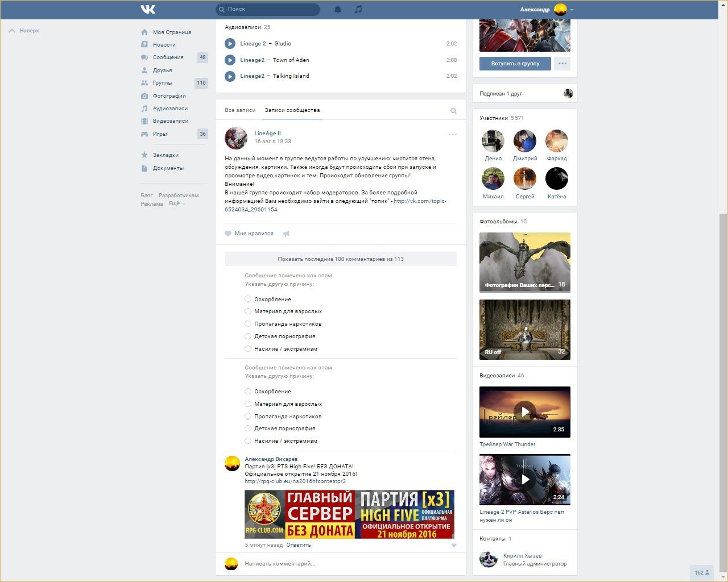Play Lineage2 – Talking Island track
This screenshot has width=728, height=582.
click(230, 76)
